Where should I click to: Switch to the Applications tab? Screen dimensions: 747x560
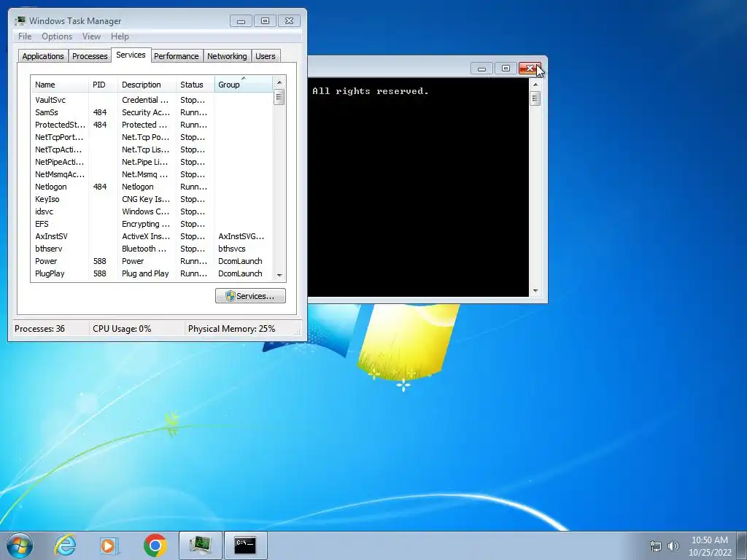43,56
